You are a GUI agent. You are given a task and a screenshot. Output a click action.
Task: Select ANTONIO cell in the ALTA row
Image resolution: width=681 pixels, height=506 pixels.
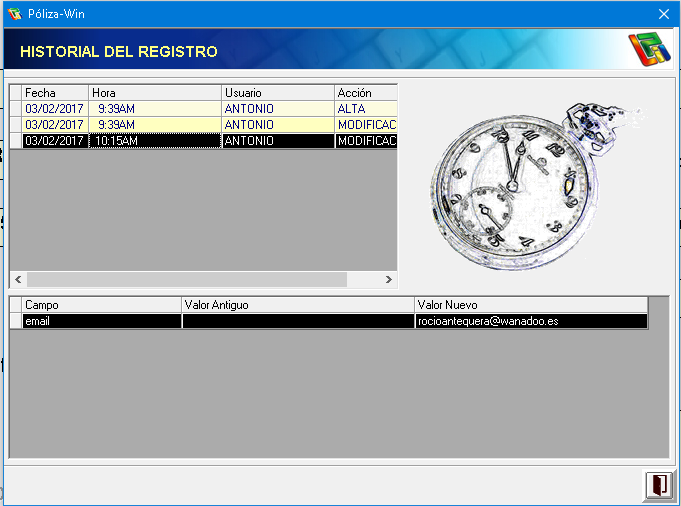(278, 109)
